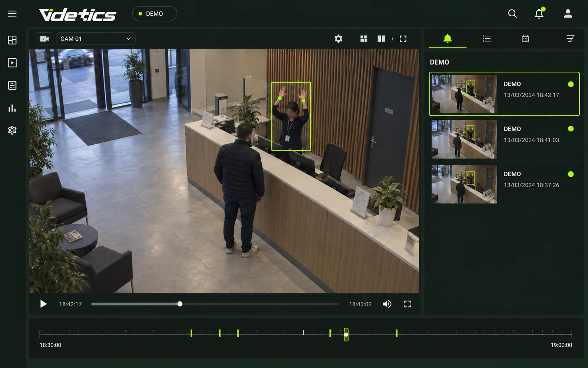Select the 18:42:17 DEMO event thumbnail
Image resolution: width=588 pixels, height=368 pixels.
pyautogui.click(x=464, y=94)
